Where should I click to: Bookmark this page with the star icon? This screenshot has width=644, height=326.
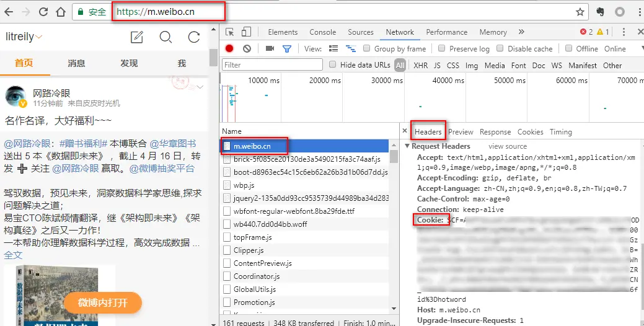point(580,12)
